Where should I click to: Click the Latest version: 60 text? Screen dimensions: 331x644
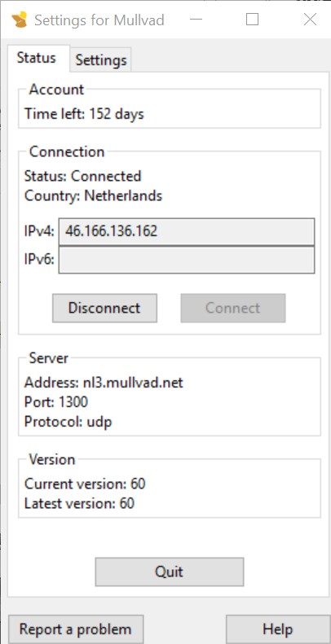click(x=79, y=503)
